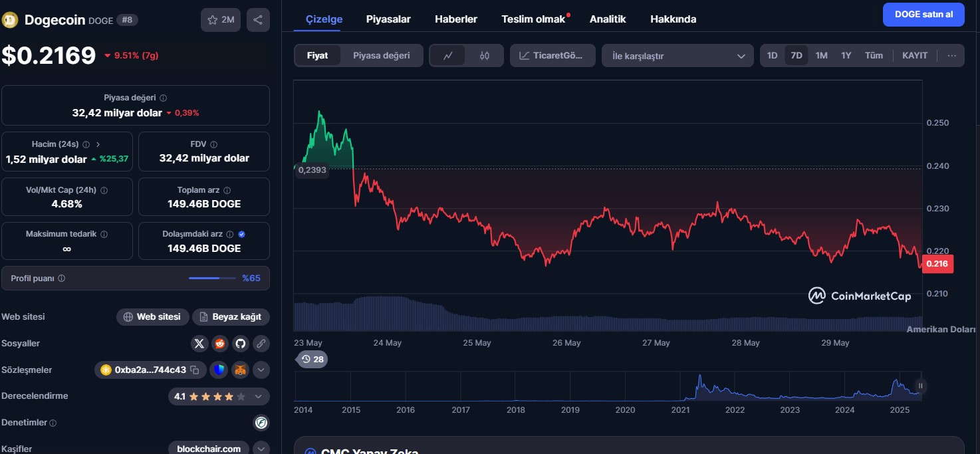Screen dimensions: 980x454
Task: Open the share icon button
Action: point(258,20)
